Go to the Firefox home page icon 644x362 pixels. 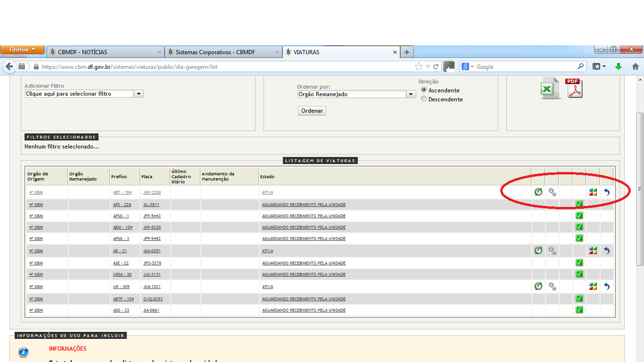point(635,67)
